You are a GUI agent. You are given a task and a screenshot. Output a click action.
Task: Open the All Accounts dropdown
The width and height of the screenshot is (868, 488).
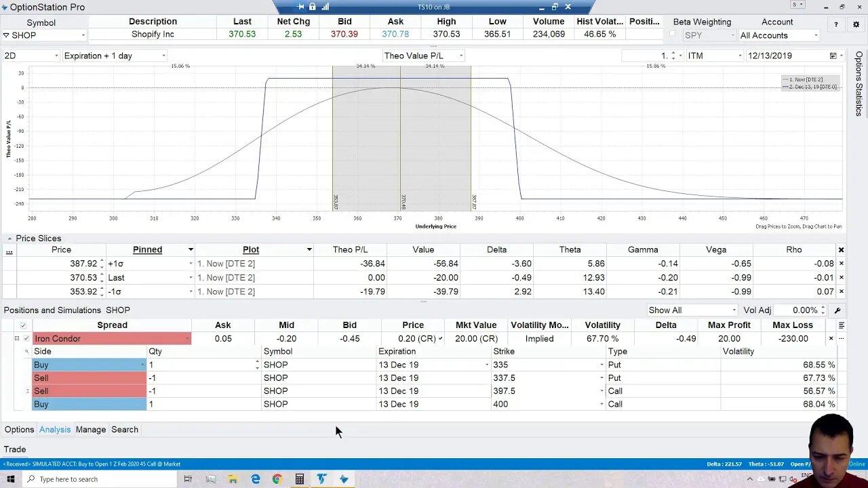(815, 35)
